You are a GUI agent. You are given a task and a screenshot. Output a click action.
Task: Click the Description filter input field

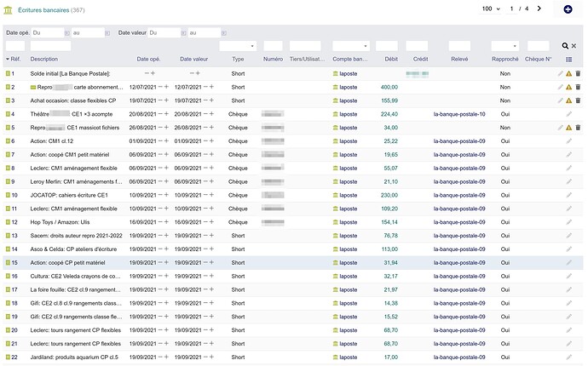pyautogui.click(x=50, y=46)
